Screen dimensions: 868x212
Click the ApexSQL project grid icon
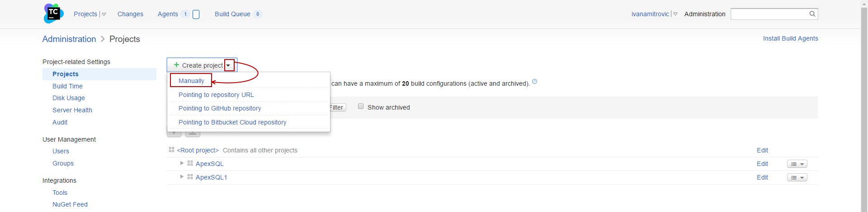click(x=190, y=163)
